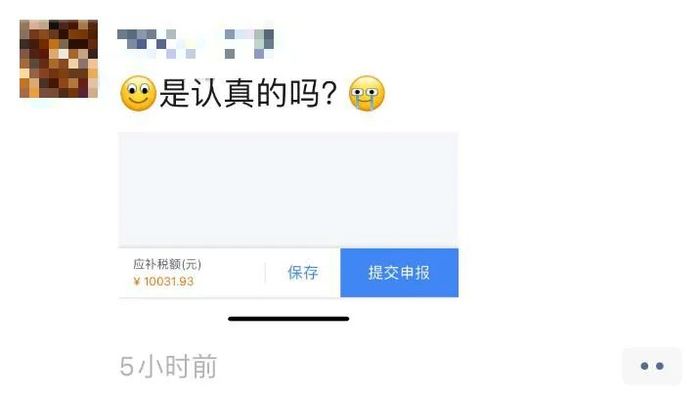Tap the right blurred segment of username
Image resolution: width=700 pixels, height=400 pixels.
click(x=249, y=44)
